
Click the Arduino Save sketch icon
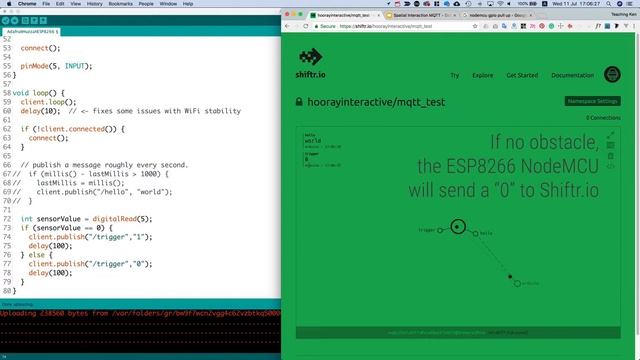coord(43,20)
